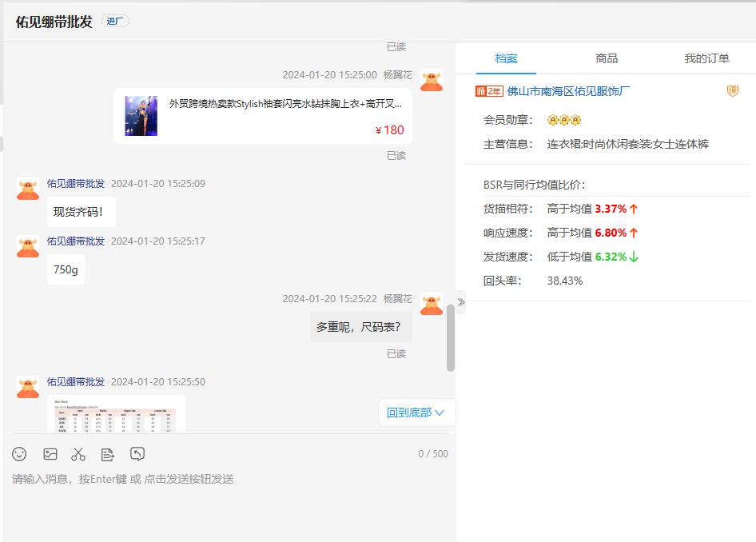This screenshot has width=756, height=542.
Task: Click the send image icon
Action: click(x=50, y=454)
